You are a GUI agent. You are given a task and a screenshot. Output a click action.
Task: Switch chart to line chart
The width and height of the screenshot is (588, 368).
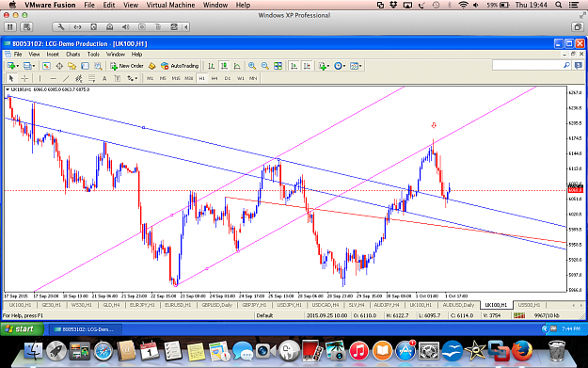tap(237, 66)
